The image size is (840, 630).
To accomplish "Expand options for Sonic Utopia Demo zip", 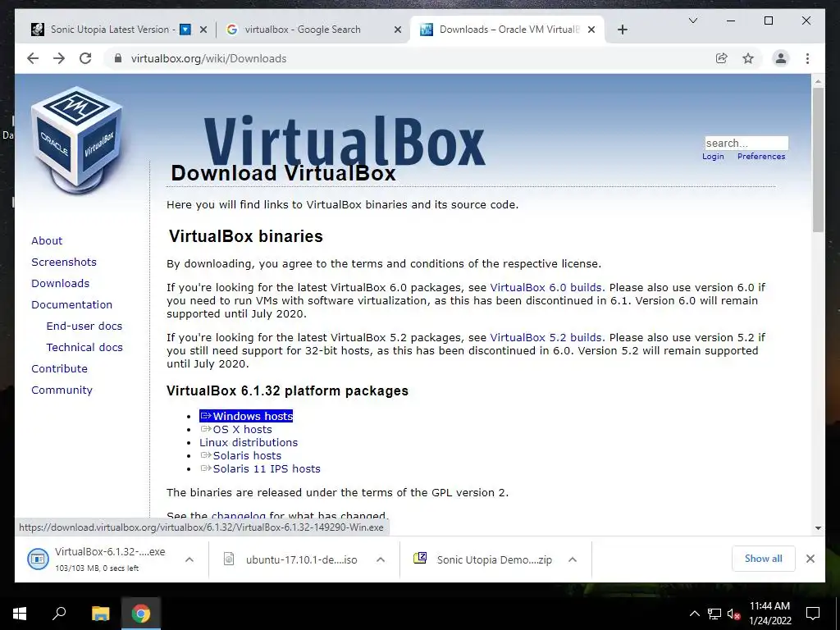I will click(x=572, y=559).
